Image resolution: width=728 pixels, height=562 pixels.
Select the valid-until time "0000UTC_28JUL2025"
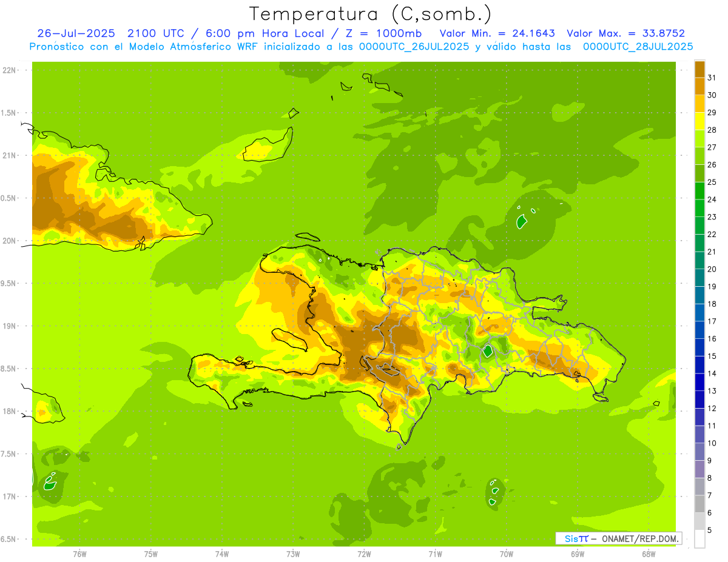tap(638, 47)
